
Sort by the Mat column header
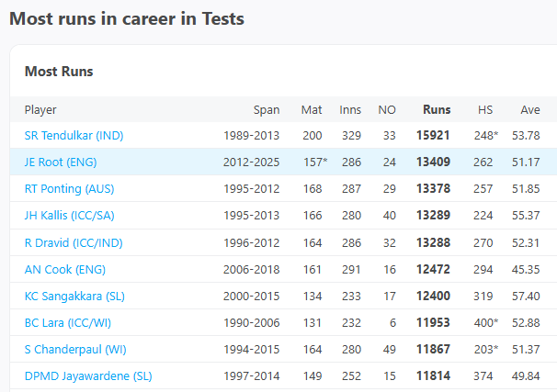[312, 110]
